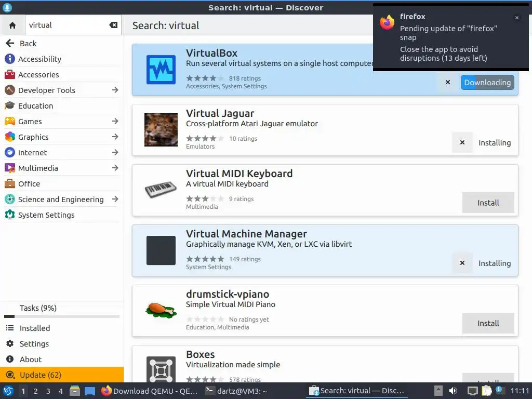Click the System Settings gear icon
The height and width of the screenshot is (399, 532).
pos(10,215)
